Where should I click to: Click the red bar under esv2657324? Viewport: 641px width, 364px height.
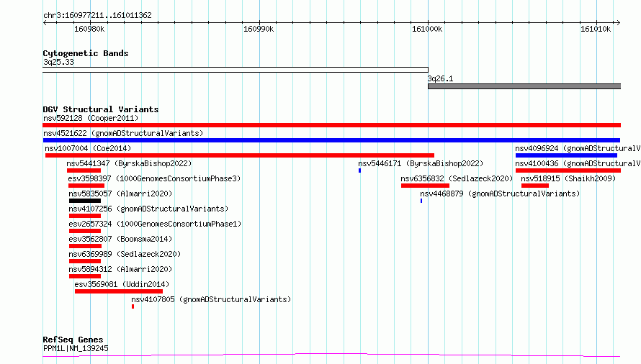click(85, 231)
